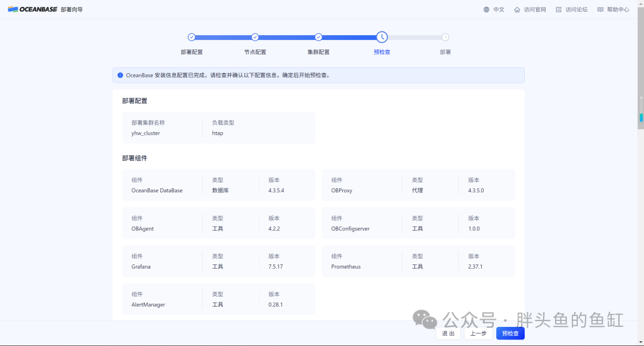Click the version number 2.37.1
The image size is (644, 346).
[475, 266]
